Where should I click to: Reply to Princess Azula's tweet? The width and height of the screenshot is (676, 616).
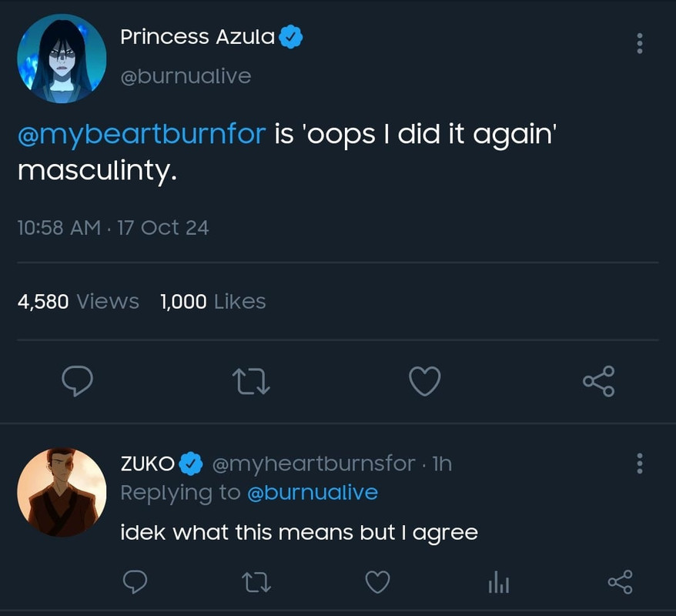pos(77,381)
